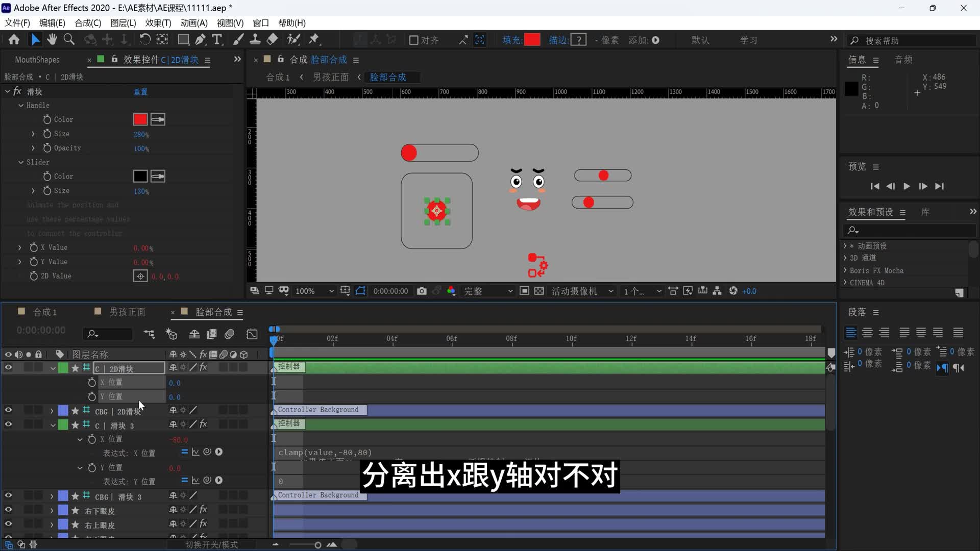Open the Graph Editor in timeline
The width and height of the screenshot is (980, 551).
252,334
